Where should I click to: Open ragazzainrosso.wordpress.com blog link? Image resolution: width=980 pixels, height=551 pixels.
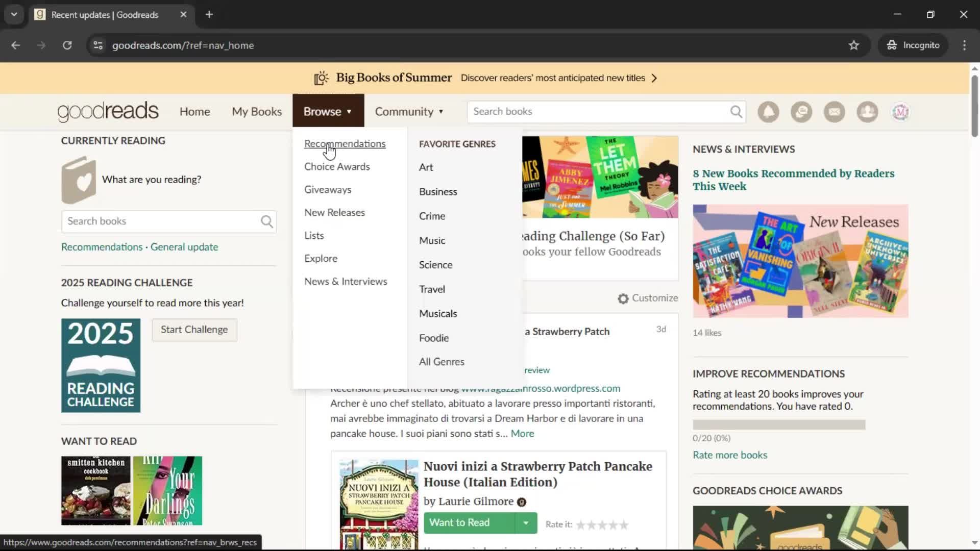(x=541, y=388)
